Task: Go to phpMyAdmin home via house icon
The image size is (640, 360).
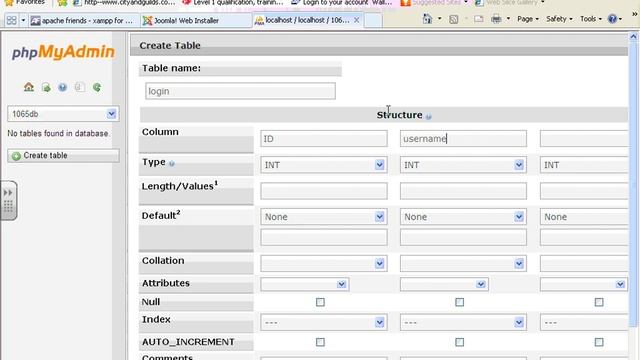Action: click(29, 87)
